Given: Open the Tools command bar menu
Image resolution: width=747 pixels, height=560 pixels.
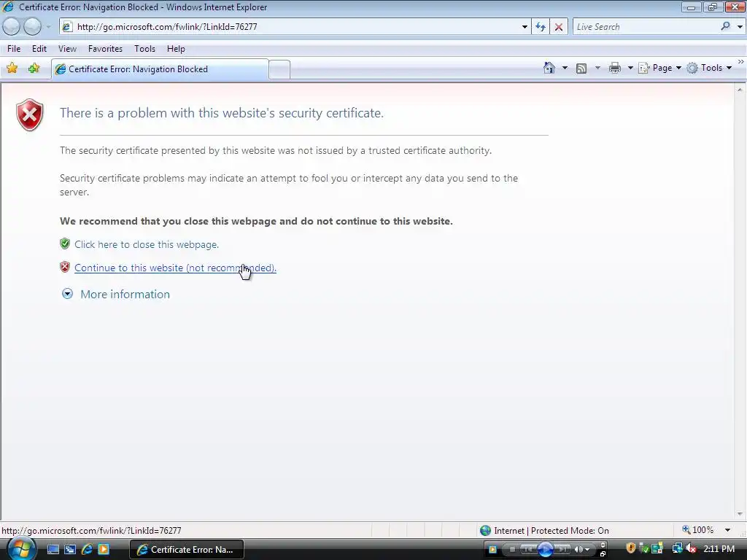Looking at the screenshot, I should [709, 68].
